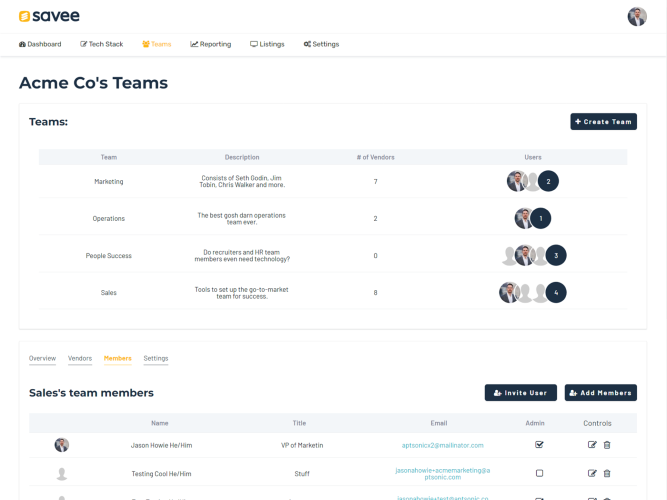Check admin checkbox for Testing Cool
The image size is (667, 500).
pyautogui.click(x=539, y=473)
